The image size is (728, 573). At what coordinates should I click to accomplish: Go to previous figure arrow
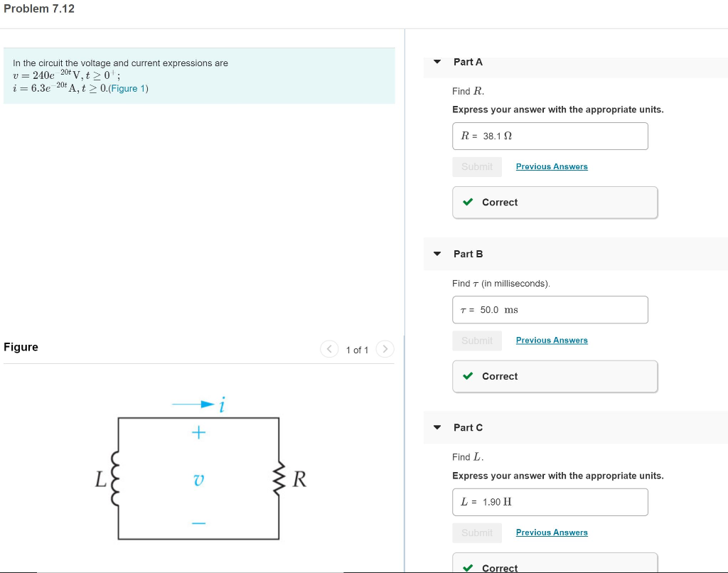point(329,349)
